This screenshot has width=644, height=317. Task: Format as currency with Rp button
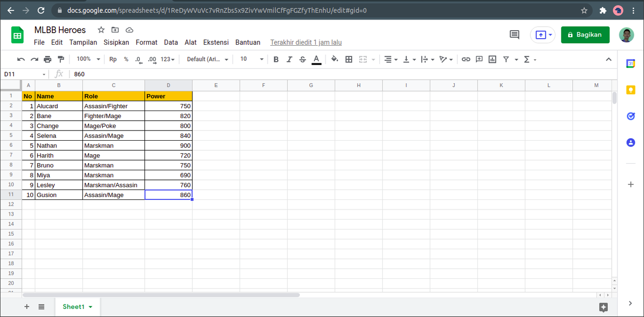tap(113, 59)
